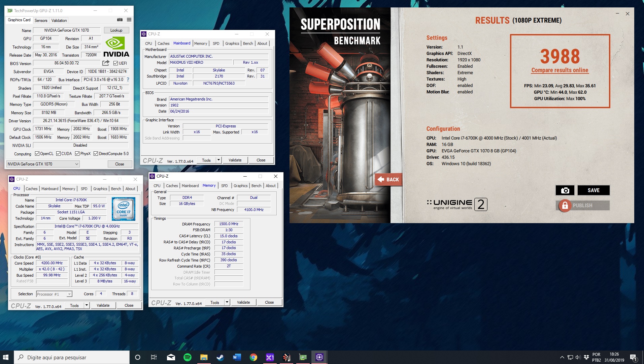Click the 3988 benchmark score
644x364 pixels.
pos(560,56)
